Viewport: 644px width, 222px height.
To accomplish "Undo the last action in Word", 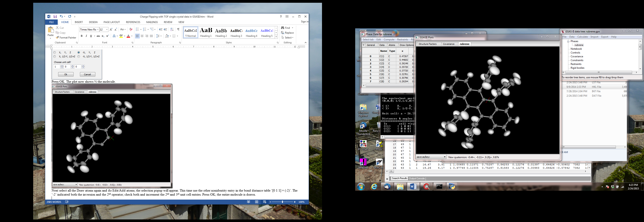I will (61, 16).
